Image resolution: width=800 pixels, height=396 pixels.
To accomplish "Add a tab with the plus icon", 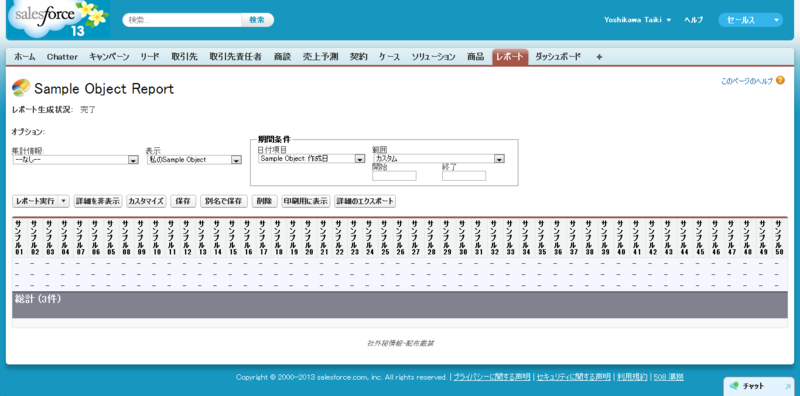I will tap(599, 57).
